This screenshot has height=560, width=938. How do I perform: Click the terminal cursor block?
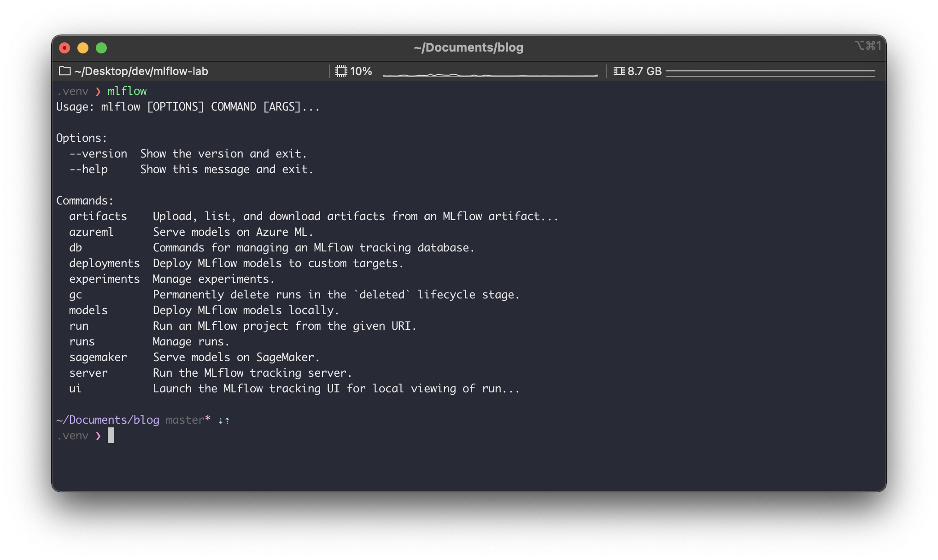(x=111, y=435)
